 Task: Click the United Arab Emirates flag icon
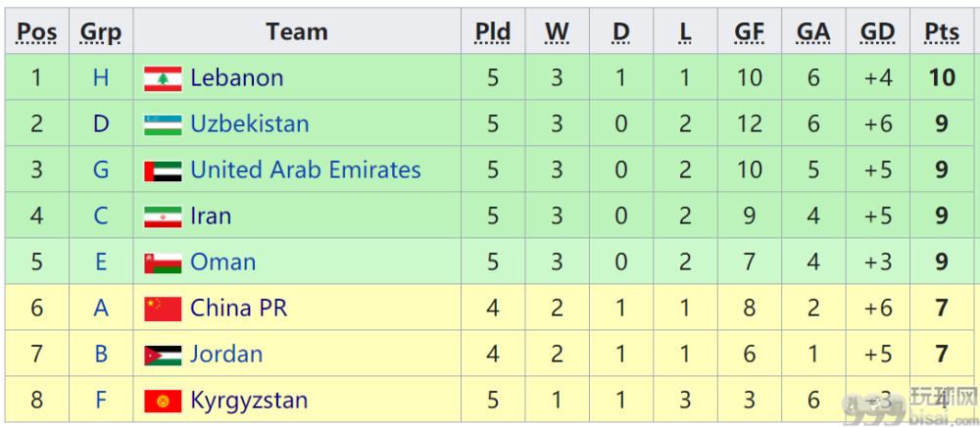[163, 170]
